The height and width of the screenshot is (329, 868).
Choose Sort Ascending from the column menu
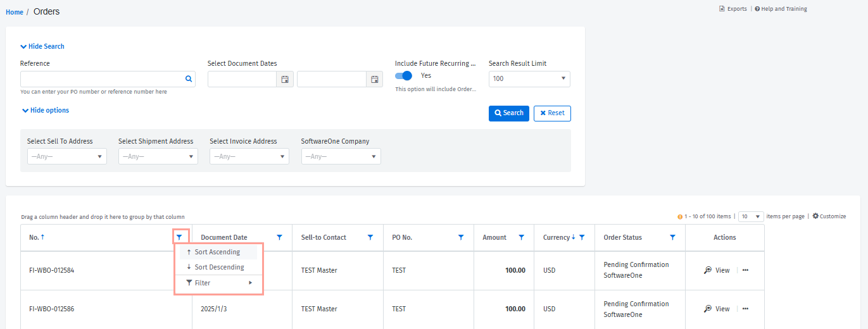217,252
